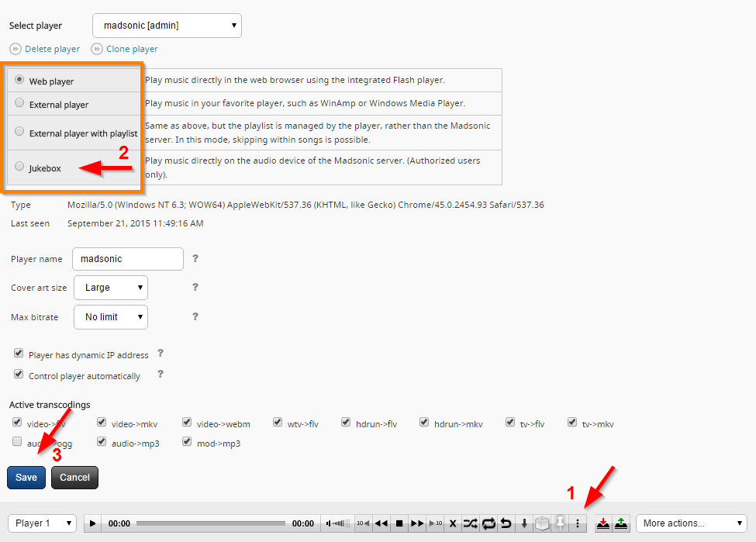
Task: Click the red download arrow icon
Action: 603,523
